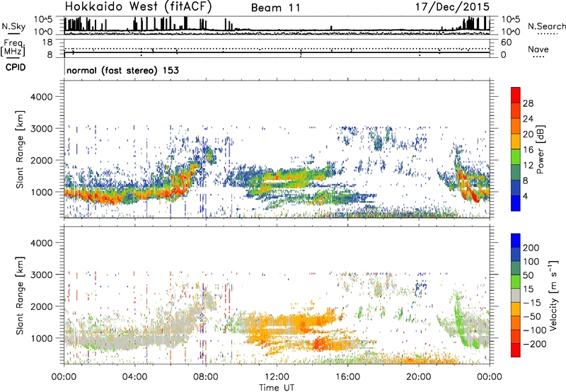Click '04:00' on the time axis

pos(134,377)
